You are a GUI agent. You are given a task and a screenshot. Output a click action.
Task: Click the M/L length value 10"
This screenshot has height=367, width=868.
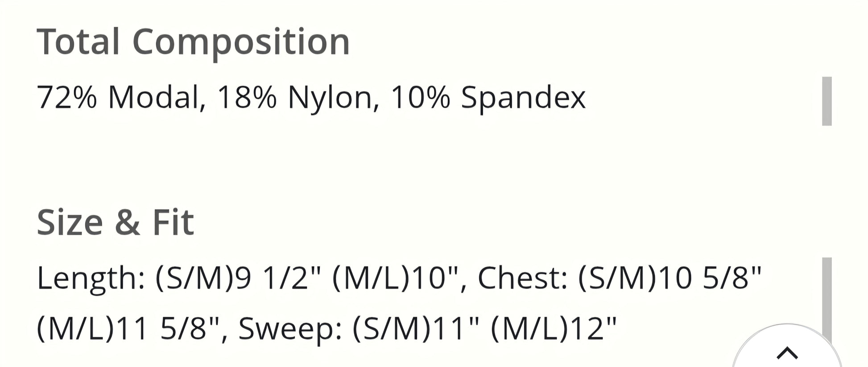coord(430,278)
